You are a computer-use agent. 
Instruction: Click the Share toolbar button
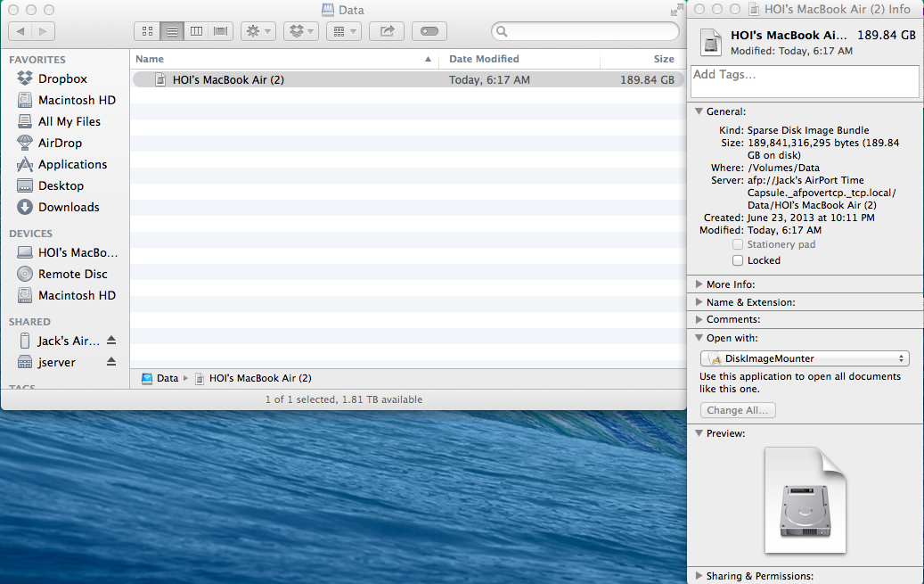(387, 31)
